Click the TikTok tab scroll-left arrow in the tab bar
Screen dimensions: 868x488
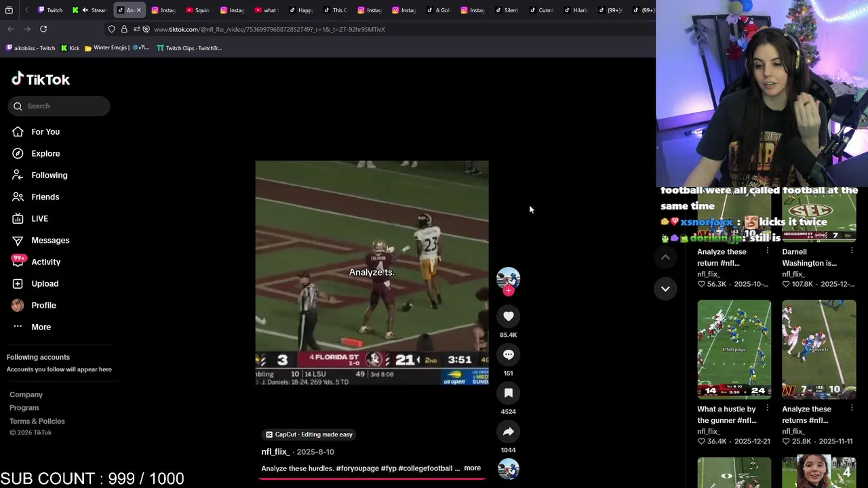[26, 10]
